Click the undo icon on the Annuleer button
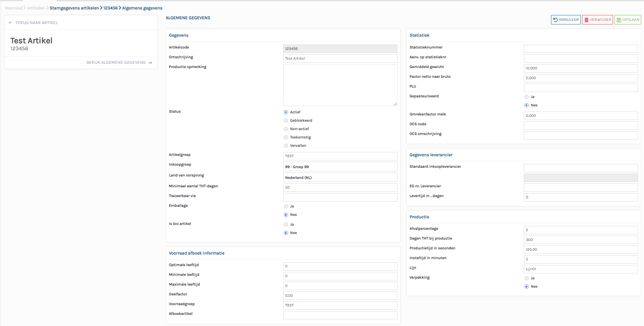This screenshot has height=326, width=644. (x=556, y=20)
